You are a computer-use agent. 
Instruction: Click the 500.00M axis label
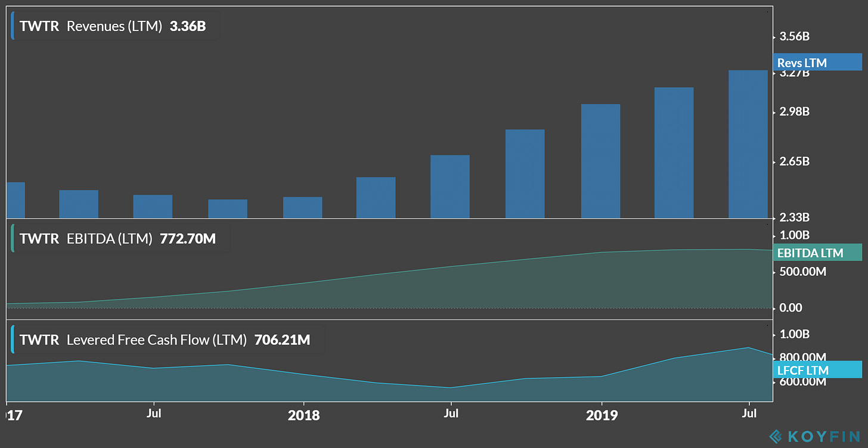tap(803, 272)
